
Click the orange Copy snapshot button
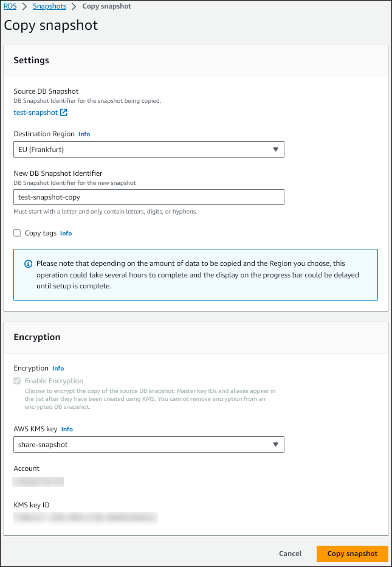point(352,554)
